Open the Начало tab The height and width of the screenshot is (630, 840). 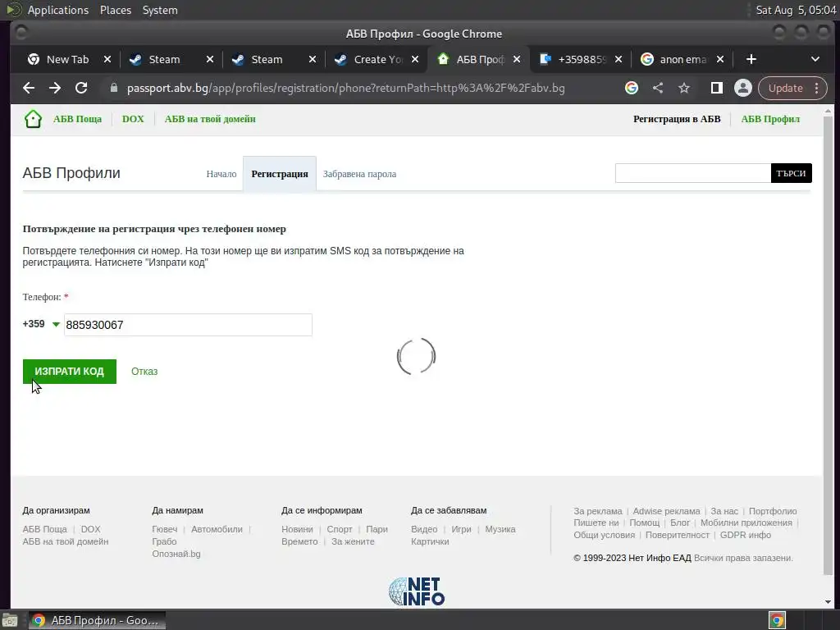tap(221, 174)
